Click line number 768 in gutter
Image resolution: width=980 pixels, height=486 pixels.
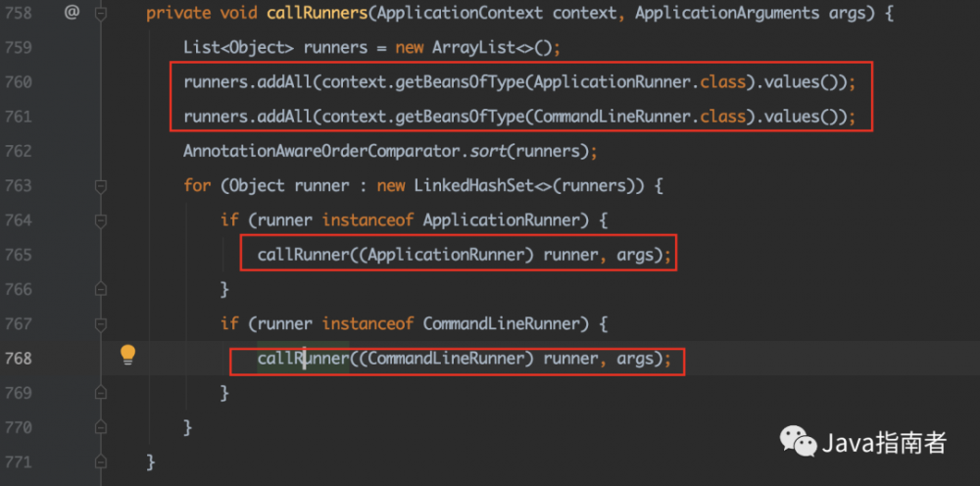click(18, 359)
